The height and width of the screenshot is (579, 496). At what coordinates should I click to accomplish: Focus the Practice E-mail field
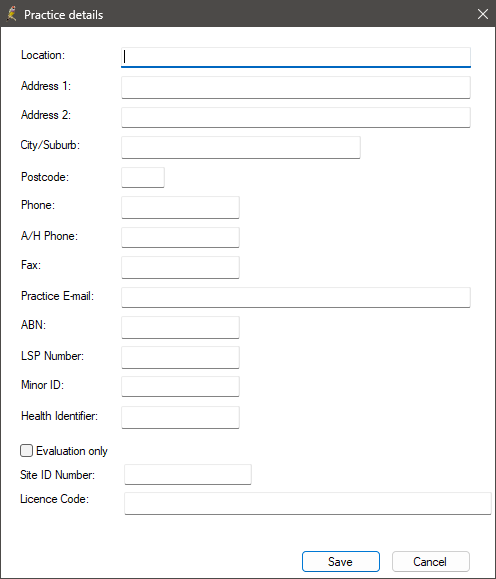(x=296, y=297)
